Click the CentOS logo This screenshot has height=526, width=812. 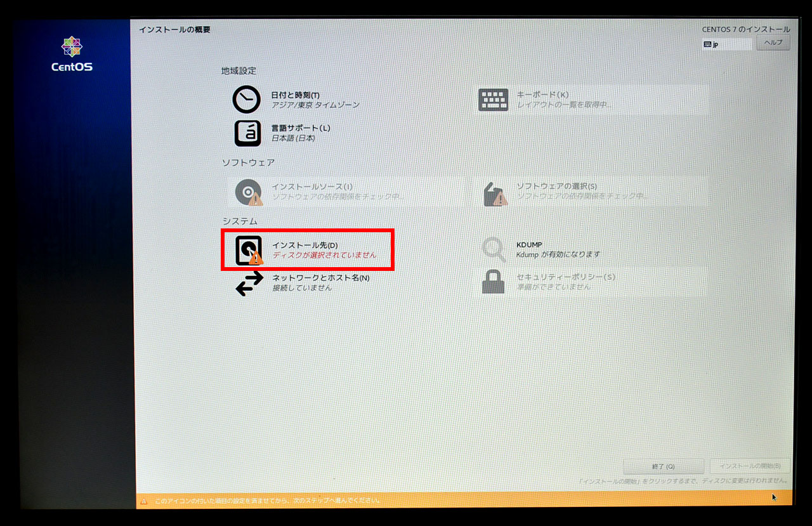[x=72, y=54]
